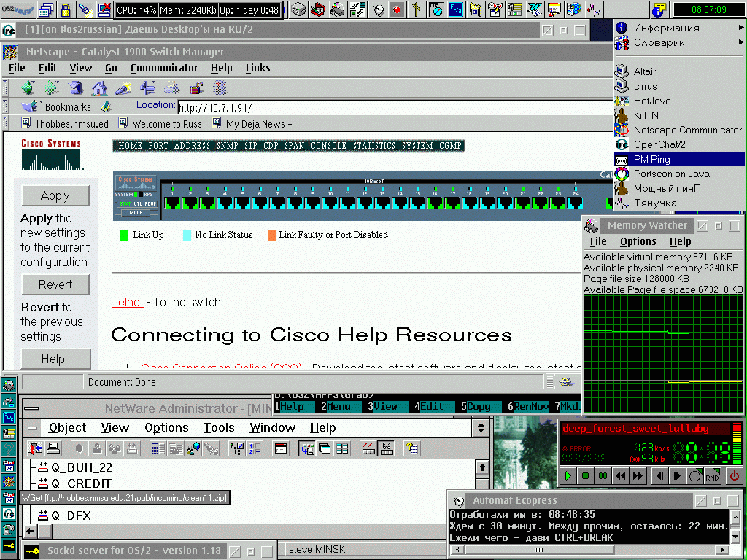Click the down arrow in Automat Ecopress scrollbar
This screenshot has width=747, height=560.
[x=735, y=537]
